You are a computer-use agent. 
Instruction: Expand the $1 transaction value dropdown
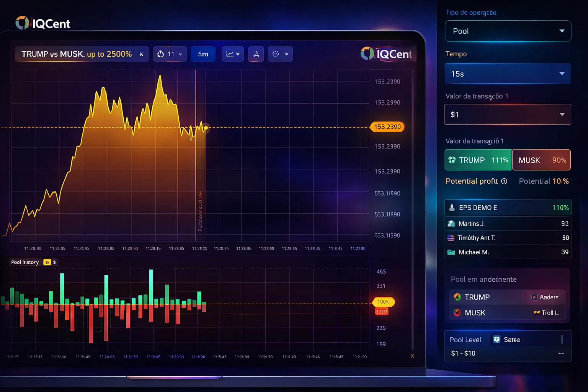click(508, 114)
